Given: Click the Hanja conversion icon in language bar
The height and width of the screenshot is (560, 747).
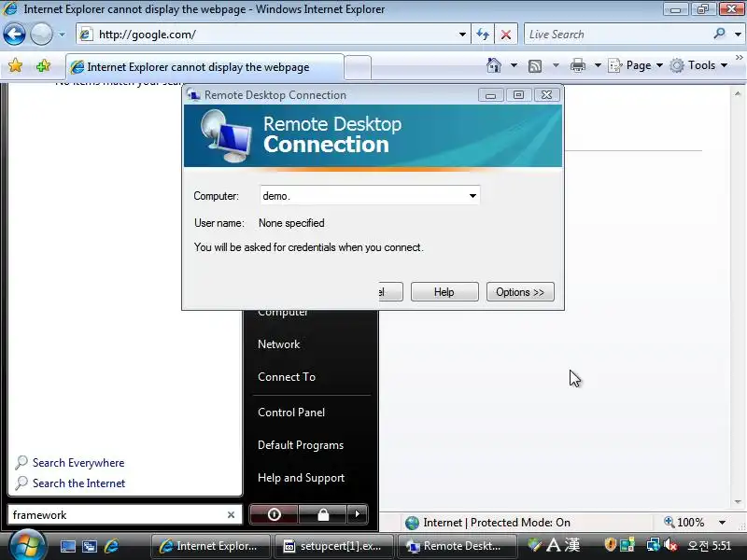Looking at the screenshot, I should (x=571, y=545).
